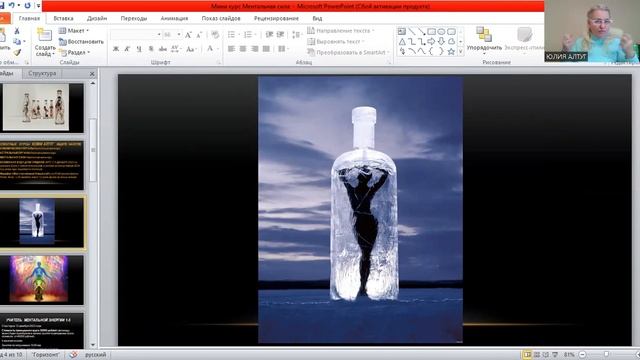Image resolution: width=640 pixels, height=360 pixels.
Task: Click Направление текста text direction button
Action: pyautogui.click(x=340, y=31)
